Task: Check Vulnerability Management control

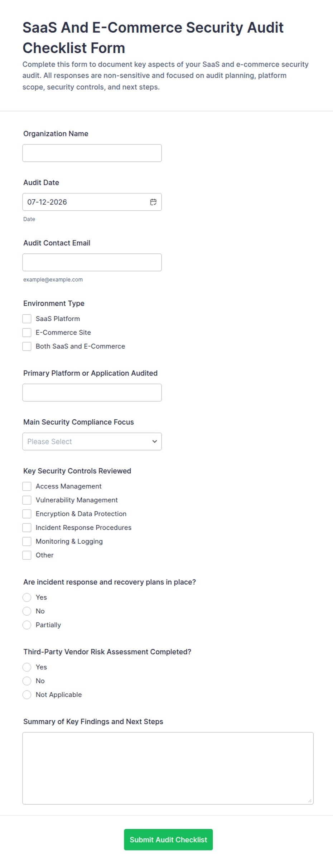Action: pos(27,500)
